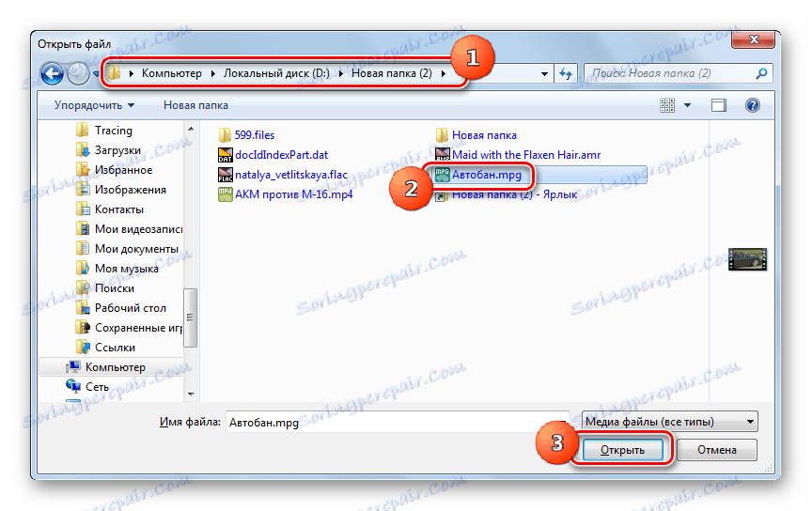Click the MPG icon of Автобан.mpg

pos(442,175)
